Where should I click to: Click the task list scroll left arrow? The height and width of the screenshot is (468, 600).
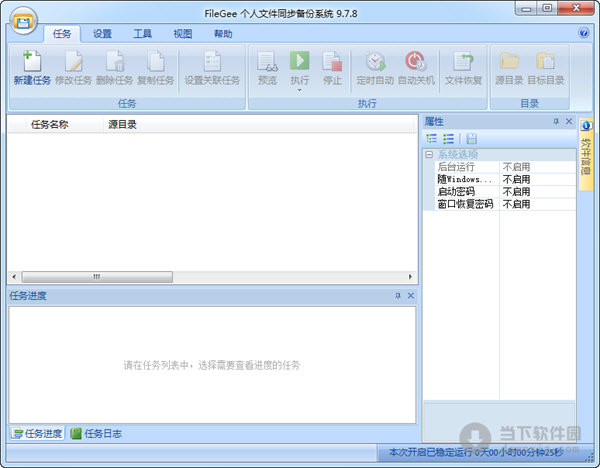coord(14,277)
